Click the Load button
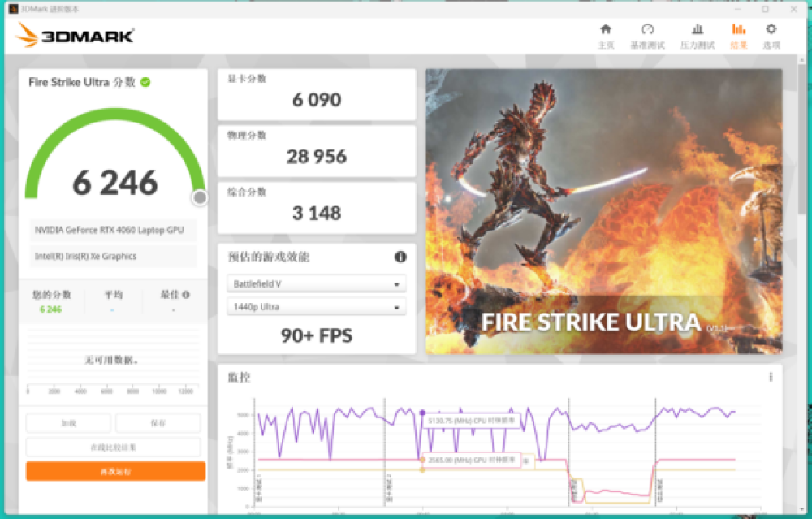The height and width of the screenshot is (519, 812). [68, 423]
